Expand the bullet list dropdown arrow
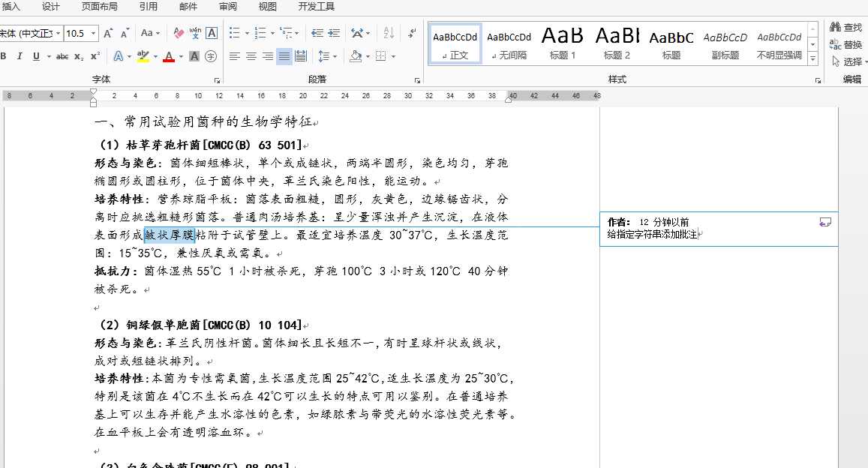The width and height of the screenshot is (868, 468). point(247,34)
